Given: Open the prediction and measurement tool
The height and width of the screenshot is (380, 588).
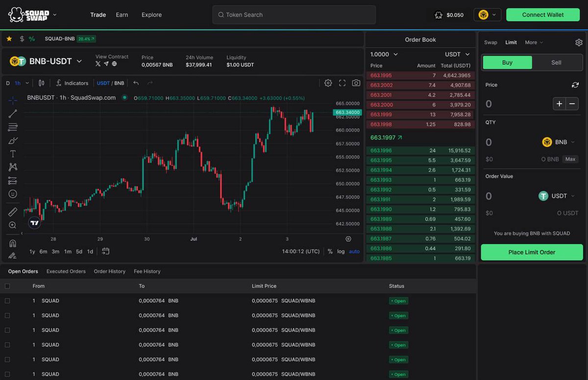Looking at the screenshot, I should pyautogui.click(x=13, y=181).
